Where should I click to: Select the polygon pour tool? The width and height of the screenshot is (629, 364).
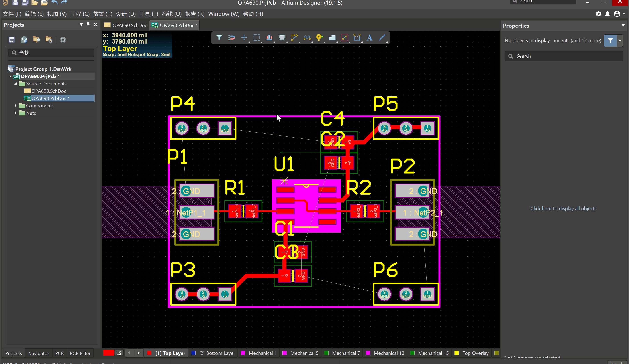(332, 38)
